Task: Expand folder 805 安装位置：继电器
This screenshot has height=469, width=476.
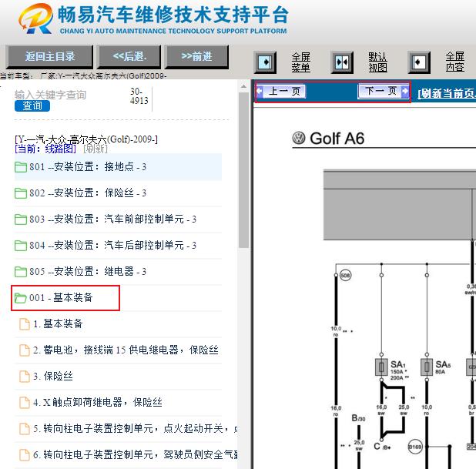Action: click(x=118, y=271)
